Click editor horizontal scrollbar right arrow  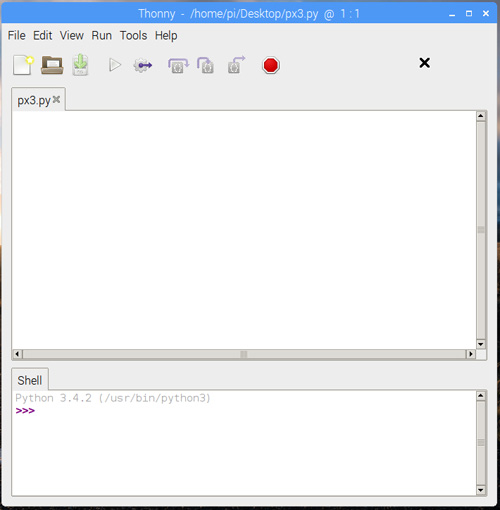pyautogui.click(x=470, y=354)
